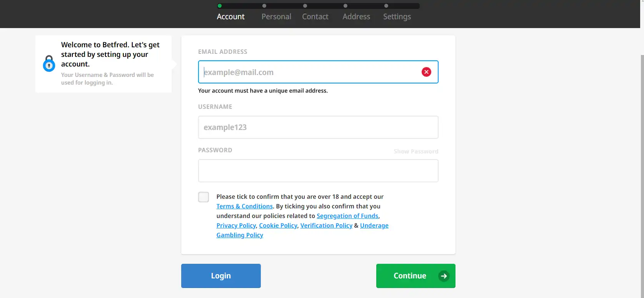This screenshot has height=298, width=644.
Task: Click the green Account progress dot
Action: click(x=220, y=6)
